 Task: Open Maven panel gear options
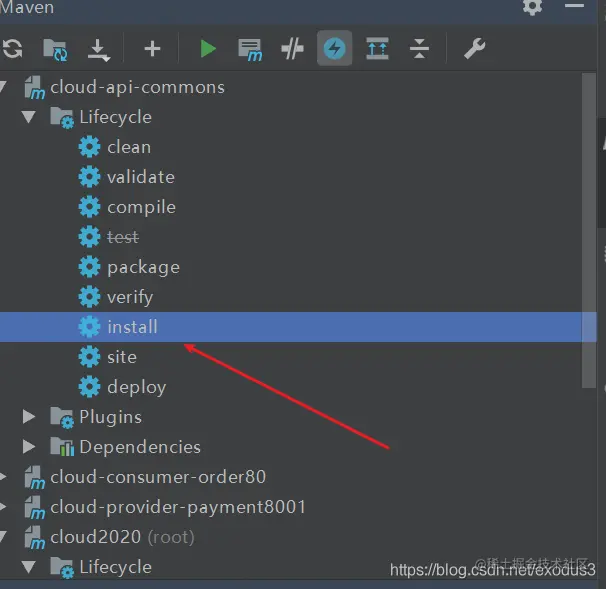point(532,7)
